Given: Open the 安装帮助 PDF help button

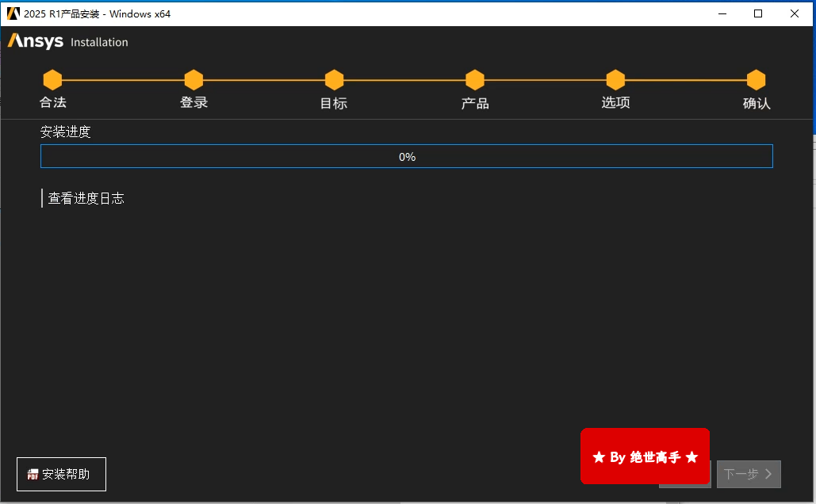Looking at the screenshot, I should 61,474.
